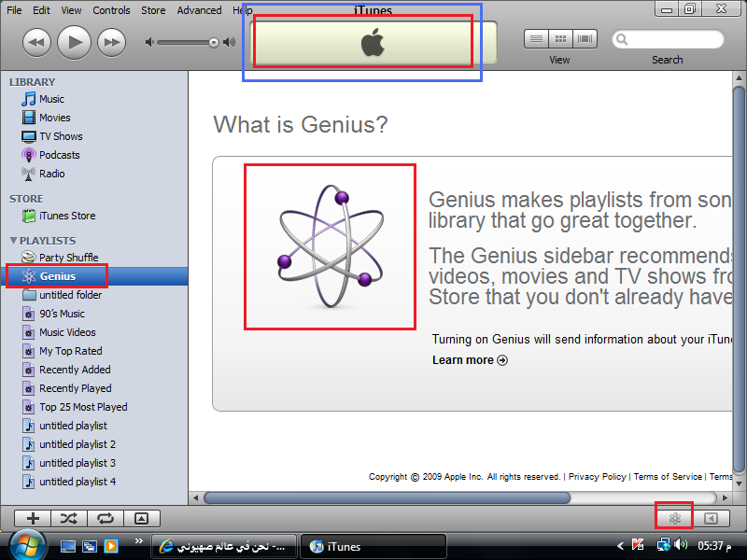Open the iTunes Store
Viewport: 747px width, 560px height.
click(x=59, y=216)
